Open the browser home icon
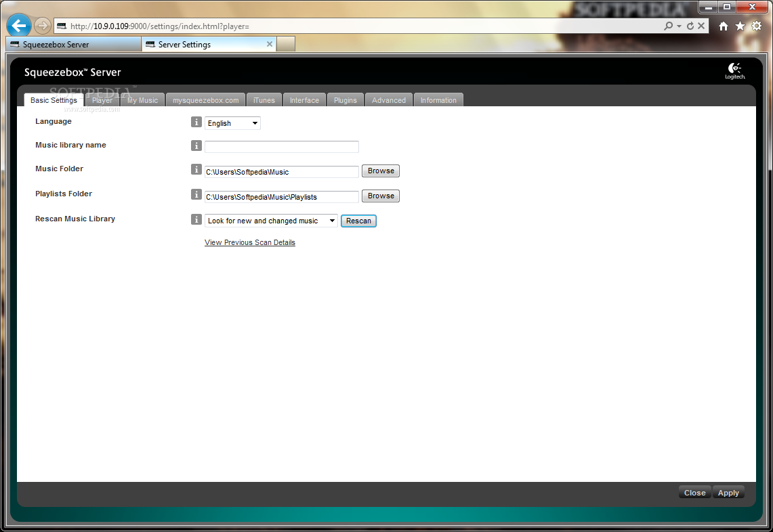The image size is (773, 532). 724,26
